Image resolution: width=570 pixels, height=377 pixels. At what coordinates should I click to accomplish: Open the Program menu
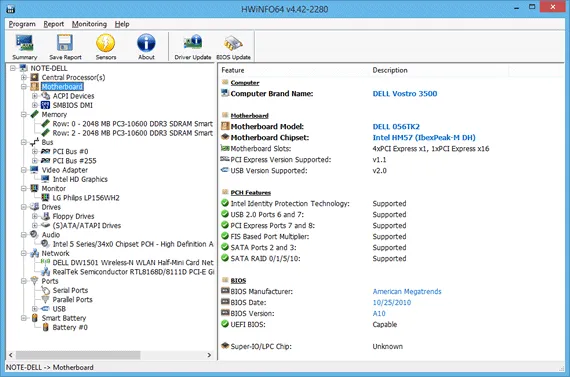click(22, 24)
